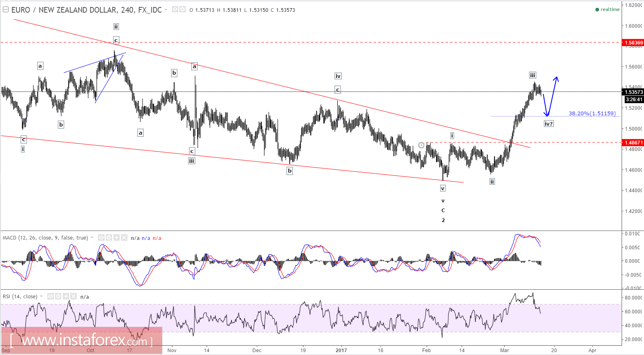The width and height of the screenshot is (644, 355).
Task: Click the Dec label on time axis
Action: tap(257, 350)
